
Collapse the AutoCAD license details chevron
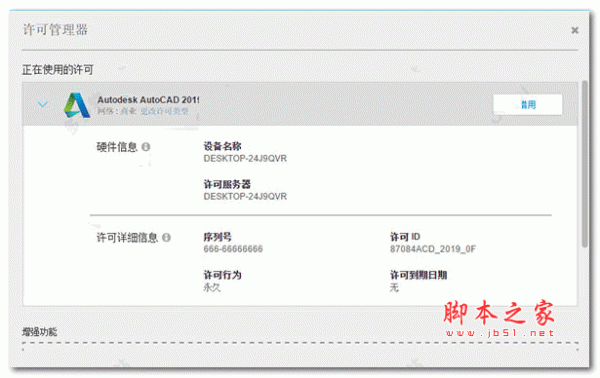click(43, 104)
